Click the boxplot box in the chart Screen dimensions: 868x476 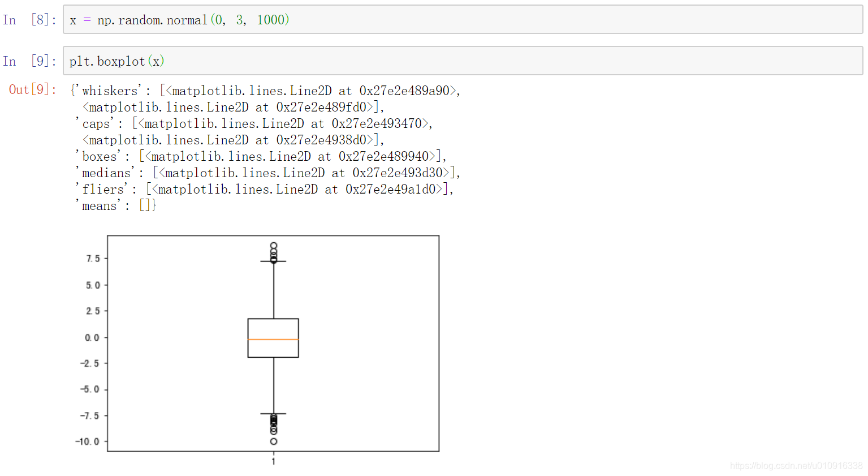(273, 338)
